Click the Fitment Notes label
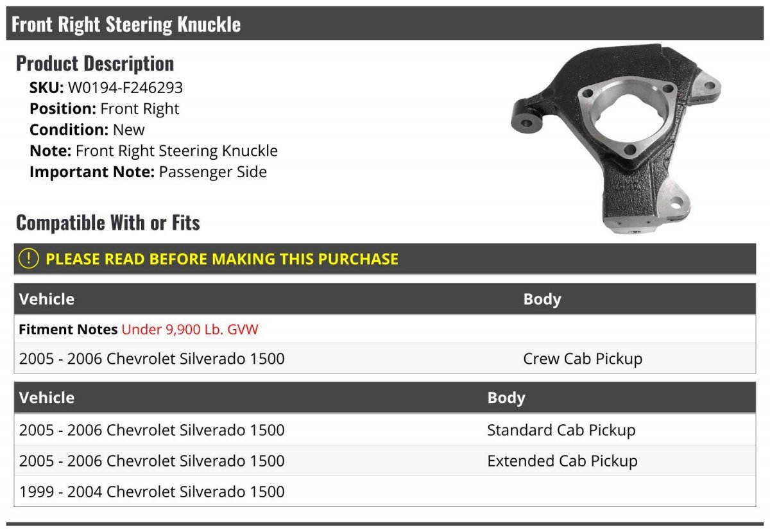Screen dimensions: 770x532 [68, 329]
